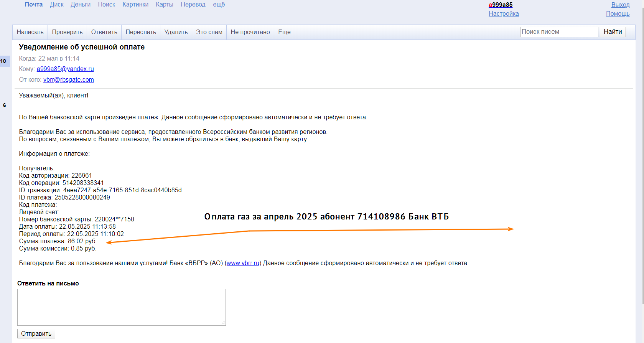Click the greeting Уважаемый(ая), клиент!
The height and width of the screenshot is (343, 644).
click(x=54, y=96)
